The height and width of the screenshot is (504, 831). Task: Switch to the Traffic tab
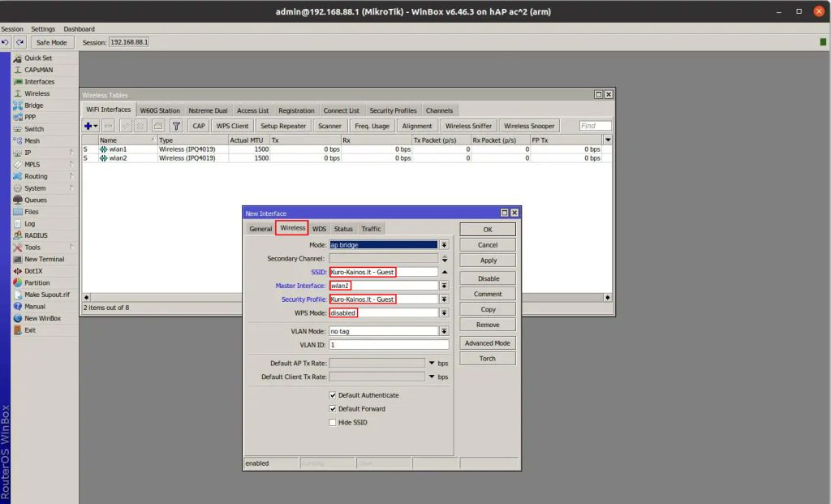pos(371,229)
